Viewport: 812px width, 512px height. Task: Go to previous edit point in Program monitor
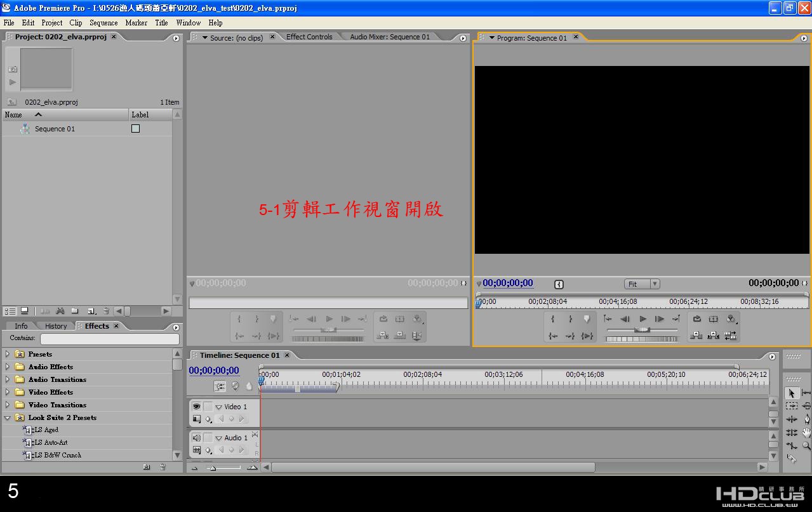point(608,319)
